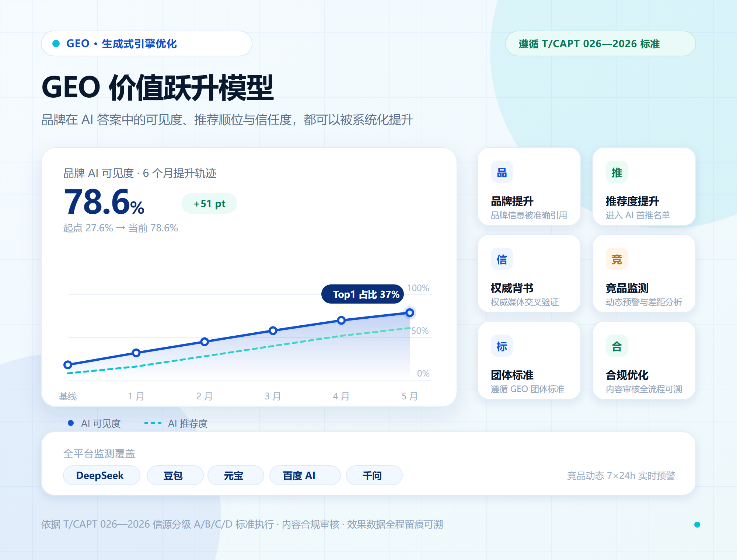737x560 pixels.
Task: Click the 合规优化 card title
Action: coord(627,375)
